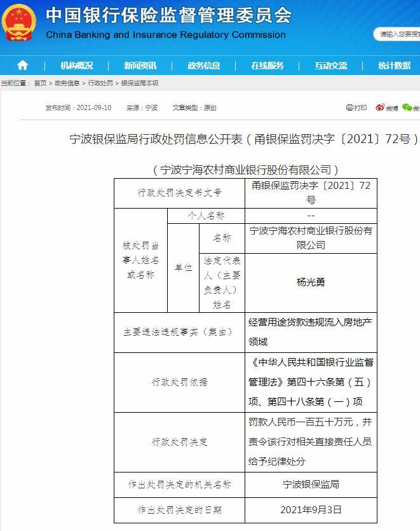Open the 新闻资讯 menu
Image resolution: width=420 pixels, height=531 pixels.
point(140,66)
